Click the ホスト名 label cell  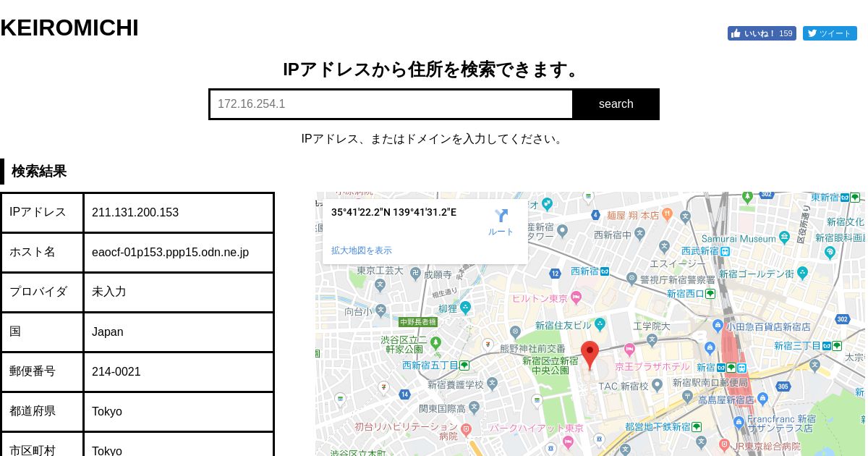(x=42, y=253)
